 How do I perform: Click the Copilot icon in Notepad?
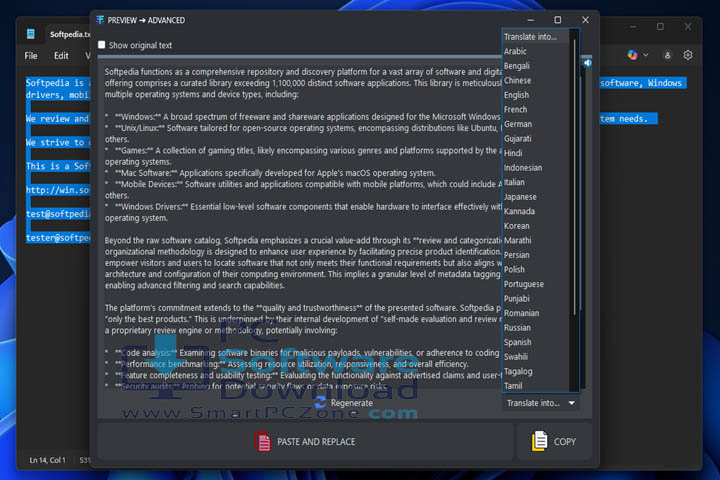coord(632,55)
